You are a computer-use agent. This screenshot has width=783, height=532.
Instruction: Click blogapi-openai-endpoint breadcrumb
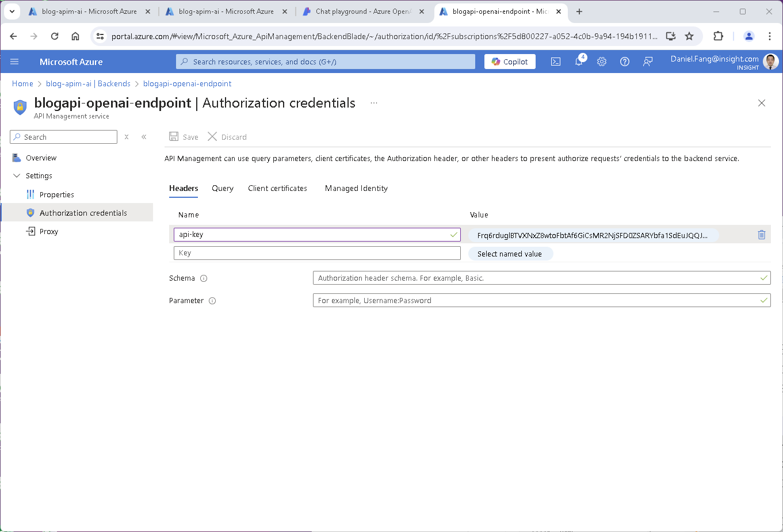pos(188,84)
